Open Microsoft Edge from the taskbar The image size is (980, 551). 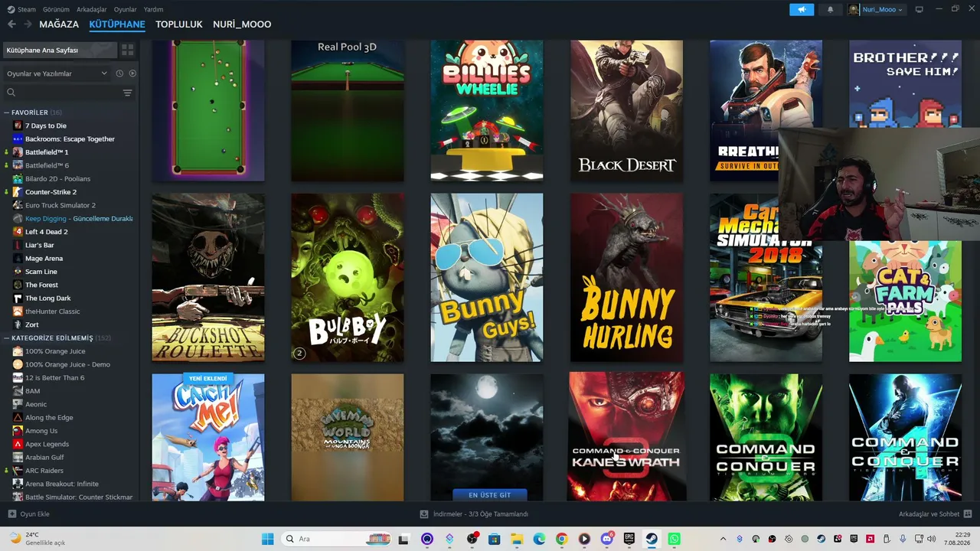pyautogui.click(x=539, y=539)
